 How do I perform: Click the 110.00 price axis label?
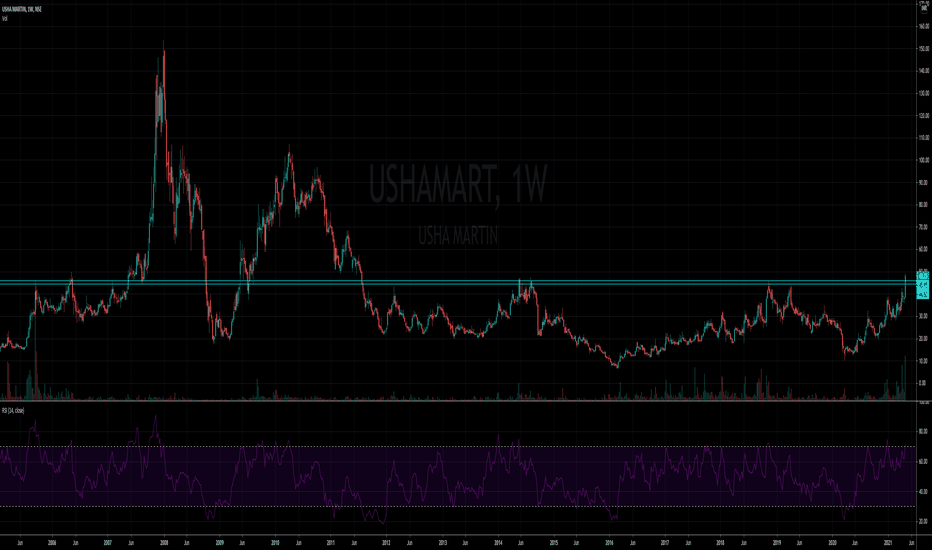pos(924,138)
